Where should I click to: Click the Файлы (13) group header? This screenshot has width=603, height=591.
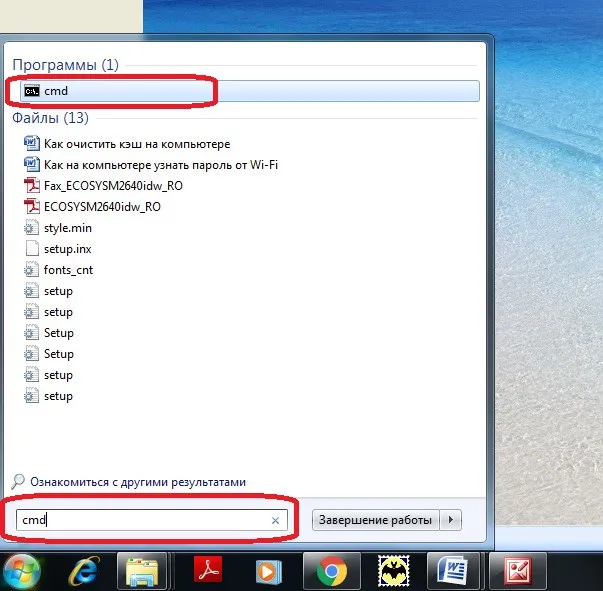[50, 118]
